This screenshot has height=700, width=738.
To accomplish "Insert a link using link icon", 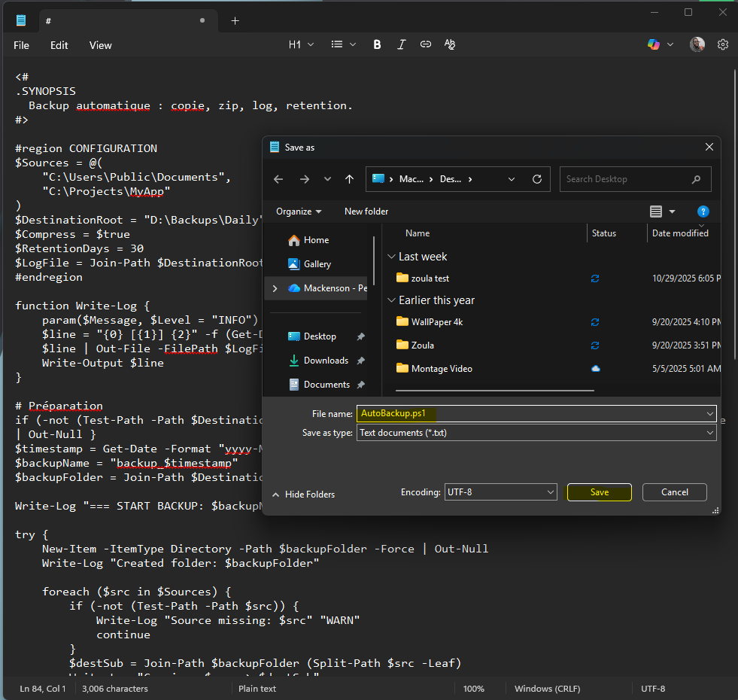I will click(x=426, y=45).
